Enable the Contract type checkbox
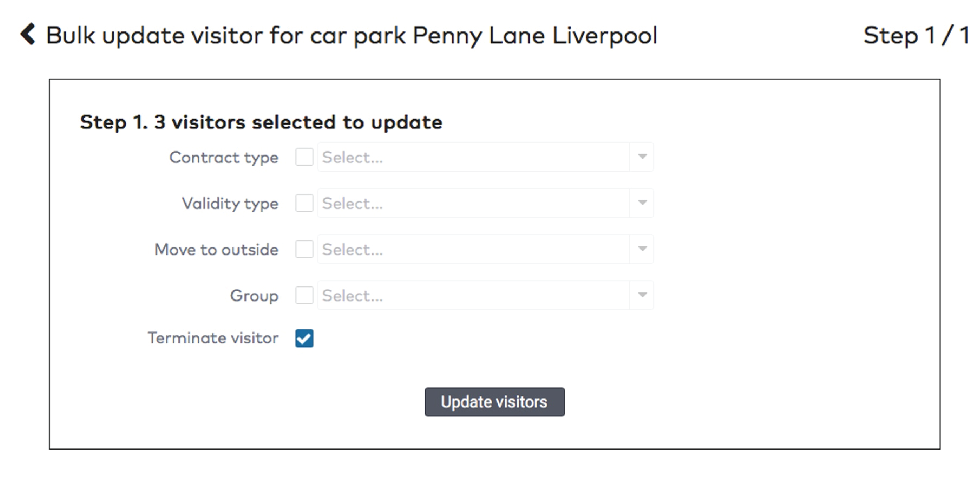Viewport: 980px width, 481px height. click(304, 157)
